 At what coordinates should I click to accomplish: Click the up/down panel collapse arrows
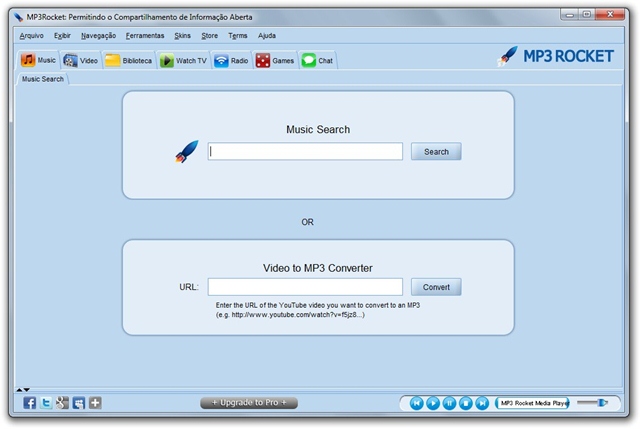click(x=23, y=390)
